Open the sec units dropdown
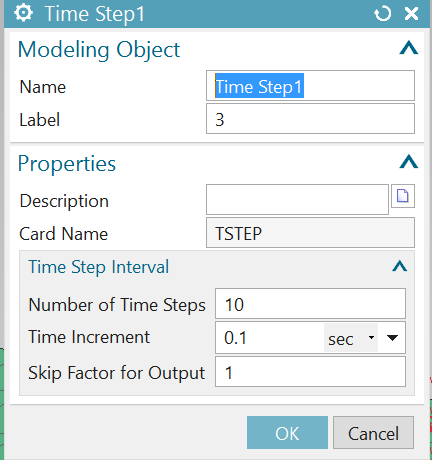Viewport: 432px width, 460px height. tap(351, 338)
